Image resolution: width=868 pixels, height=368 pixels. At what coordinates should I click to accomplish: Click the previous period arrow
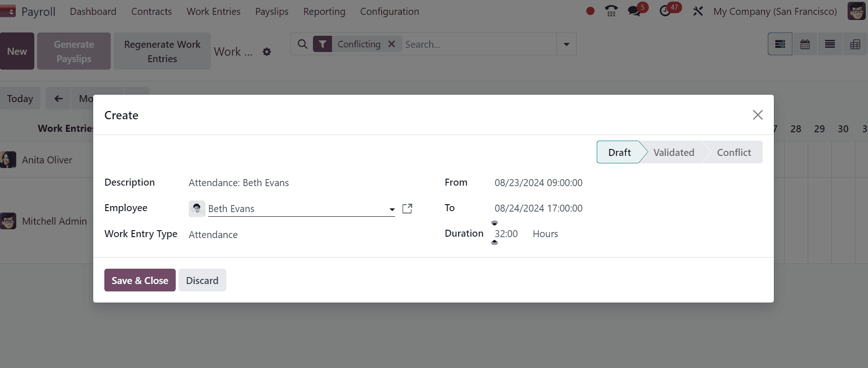click(58, 98)
